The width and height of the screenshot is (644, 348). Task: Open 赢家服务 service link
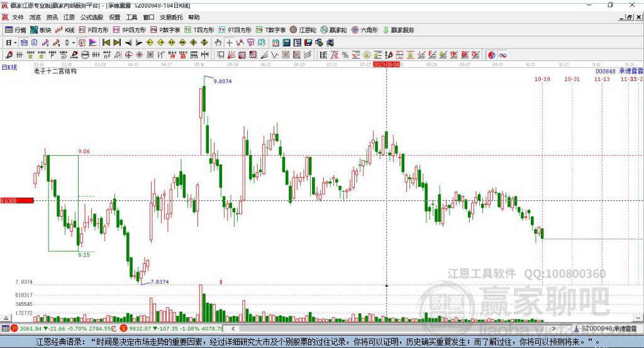point(399,30)
